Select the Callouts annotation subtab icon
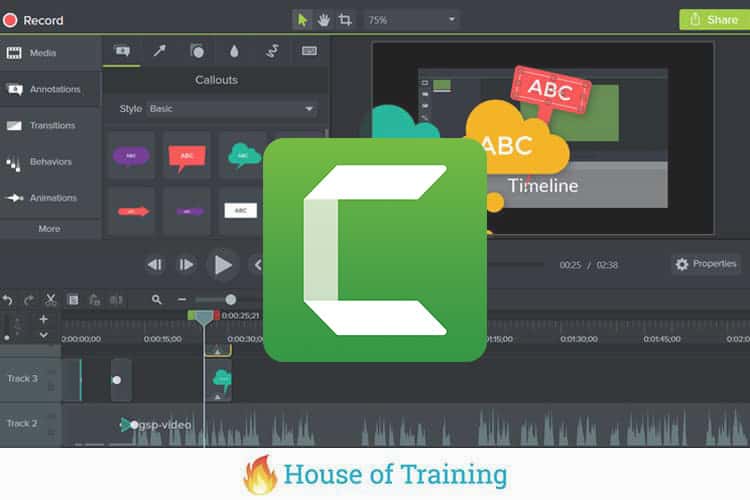 coord(122,51)
